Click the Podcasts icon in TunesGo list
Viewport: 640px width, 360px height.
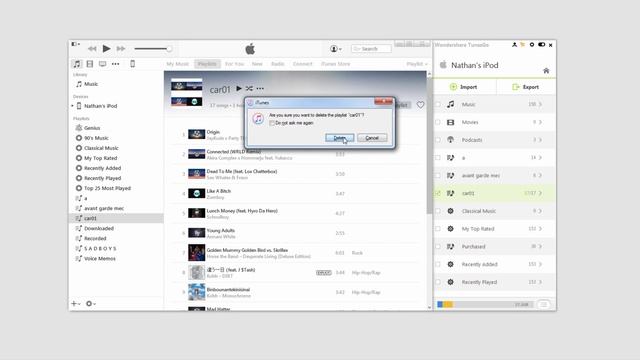point(451,140)
